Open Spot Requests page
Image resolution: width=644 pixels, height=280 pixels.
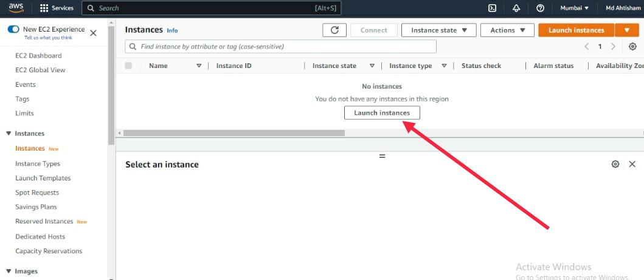(37, 193)
